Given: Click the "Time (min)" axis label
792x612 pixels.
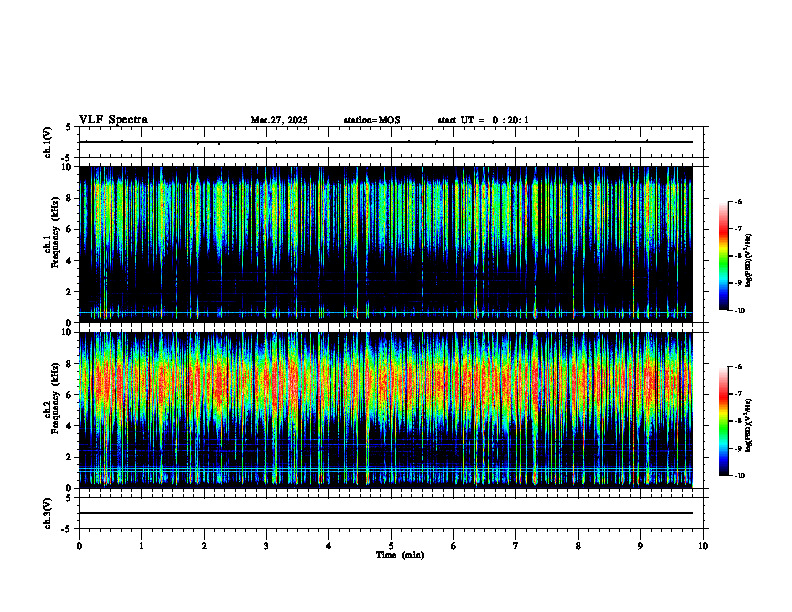Looking at the screenshot, I should 400,555.
